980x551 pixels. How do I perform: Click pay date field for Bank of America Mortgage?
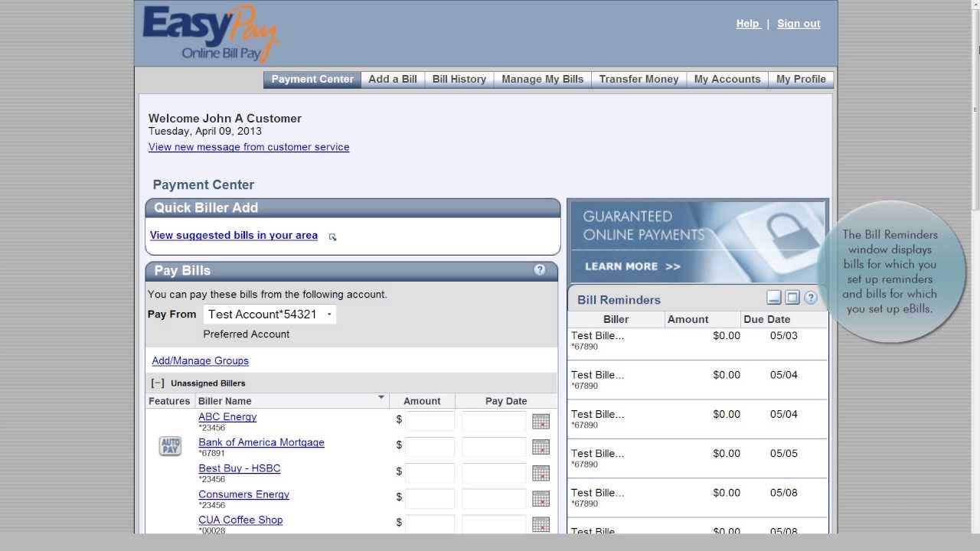pyautogui.click(x=494, y=447)
